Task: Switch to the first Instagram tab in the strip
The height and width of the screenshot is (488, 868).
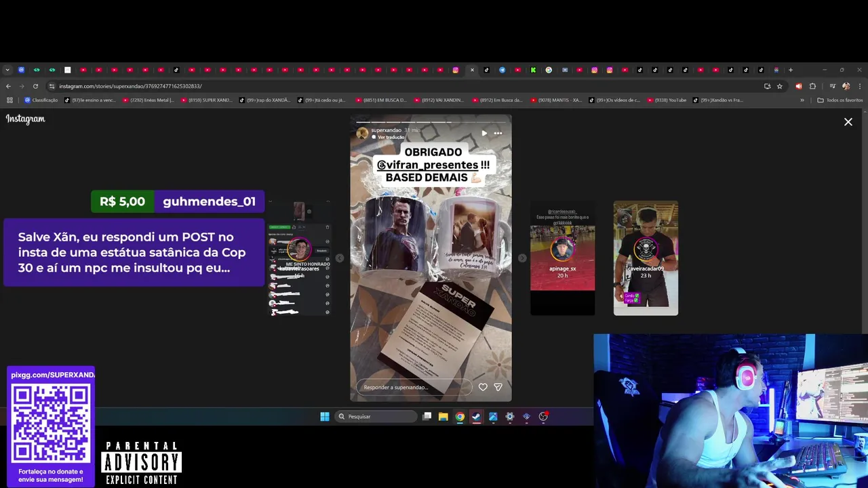Action: pyautogui.click(x=456, y=70)
